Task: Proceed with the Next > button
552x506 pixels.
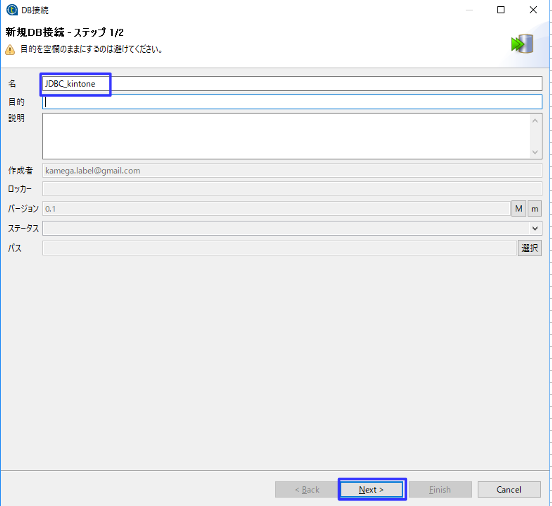Action: click(x=372, y=489)
